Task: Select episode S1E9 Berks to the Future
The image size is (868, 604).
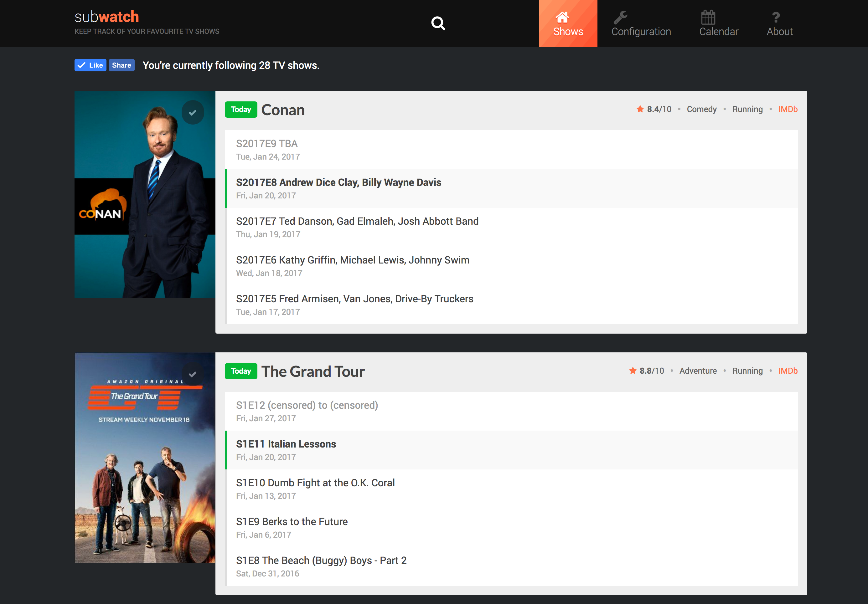Action: pos(292,522)
